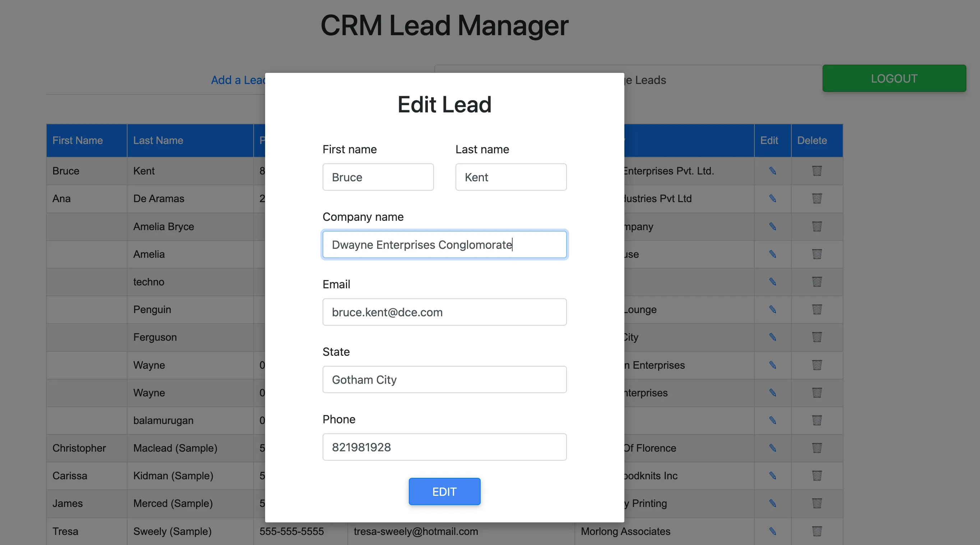Click the Email field with bruce.kent@dce.com
Screen dimensions: 980x545
pos(444,312)
